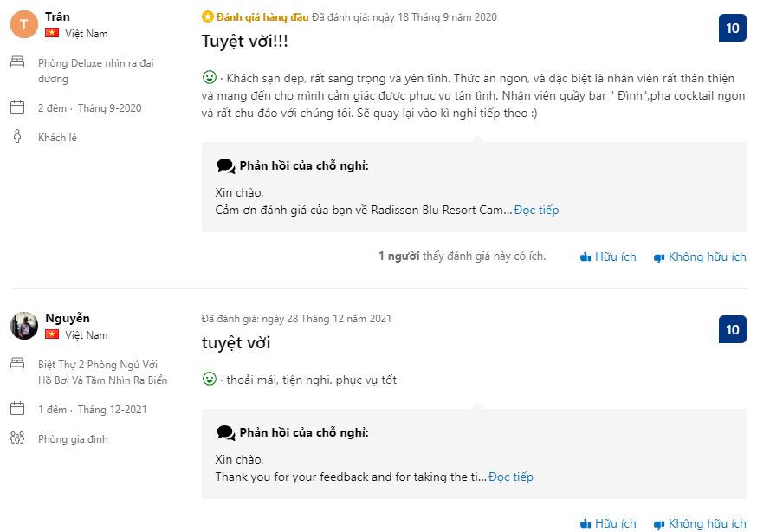This screenshot has width=757, height=532.
Task: Click Trần's orange avatar circle
Action: [23, 23]
